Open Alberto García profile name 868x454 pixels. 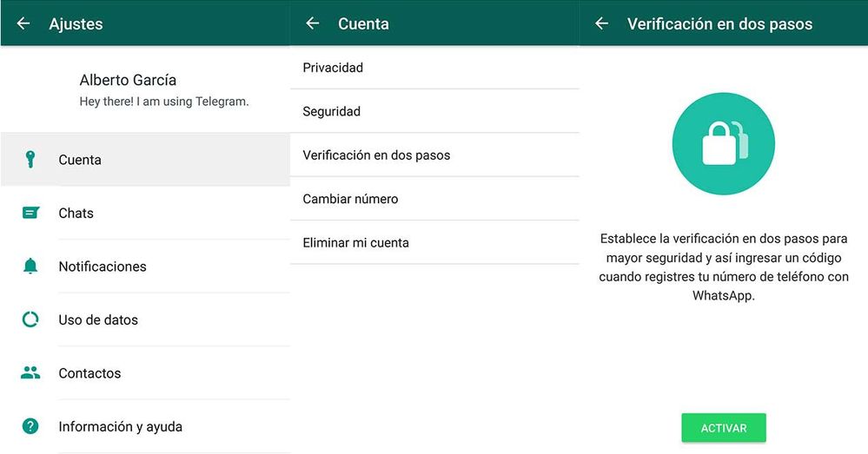[128, 80]
